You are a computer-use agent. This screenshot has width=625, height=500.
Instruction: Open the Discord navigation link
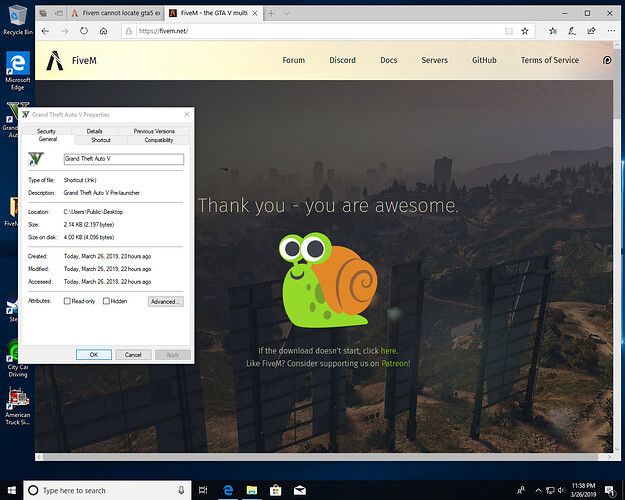pos(342,60)
